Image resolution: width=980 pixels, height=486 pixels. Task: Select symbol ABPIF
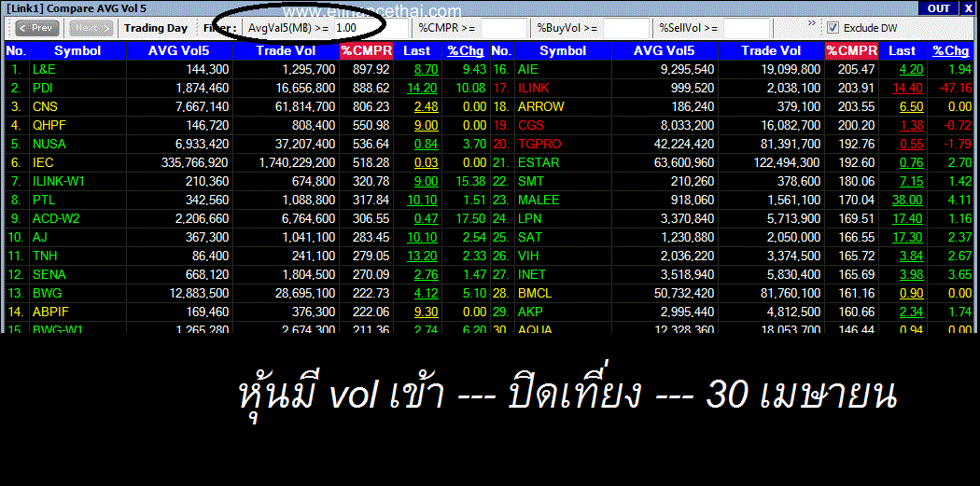point(49,312)
